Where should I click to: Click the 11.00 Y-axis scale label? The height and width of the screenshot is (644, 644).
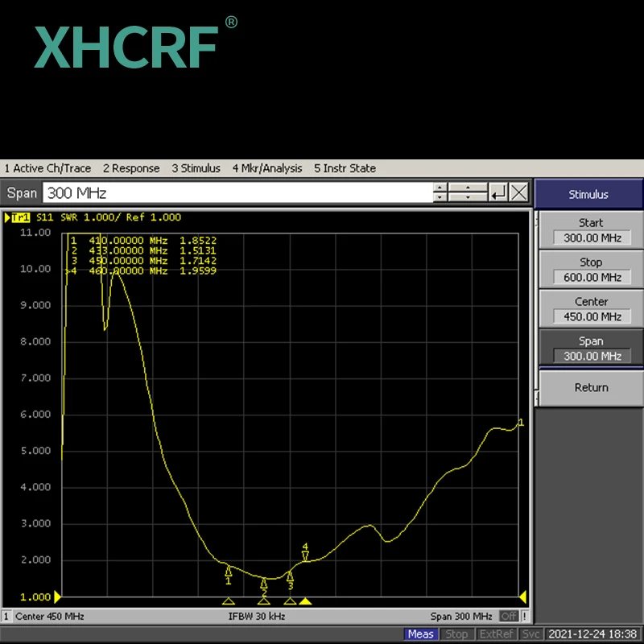[x=35, y=233]
